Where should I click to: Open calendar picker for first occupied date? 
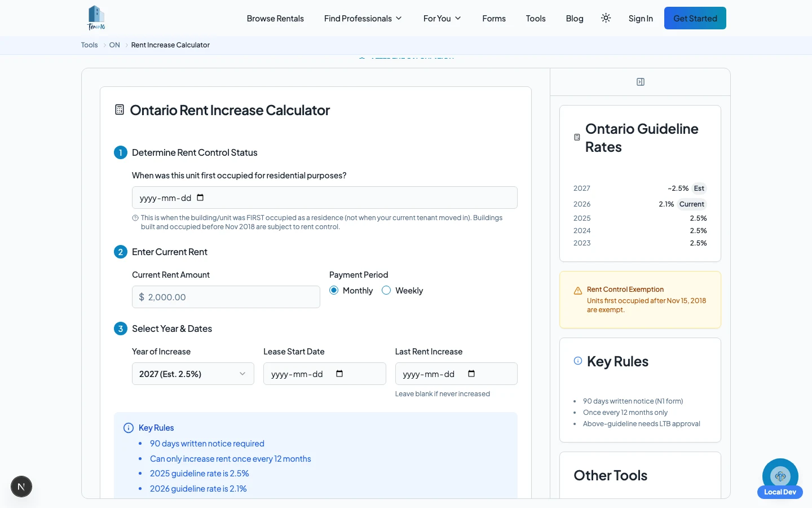200,198
